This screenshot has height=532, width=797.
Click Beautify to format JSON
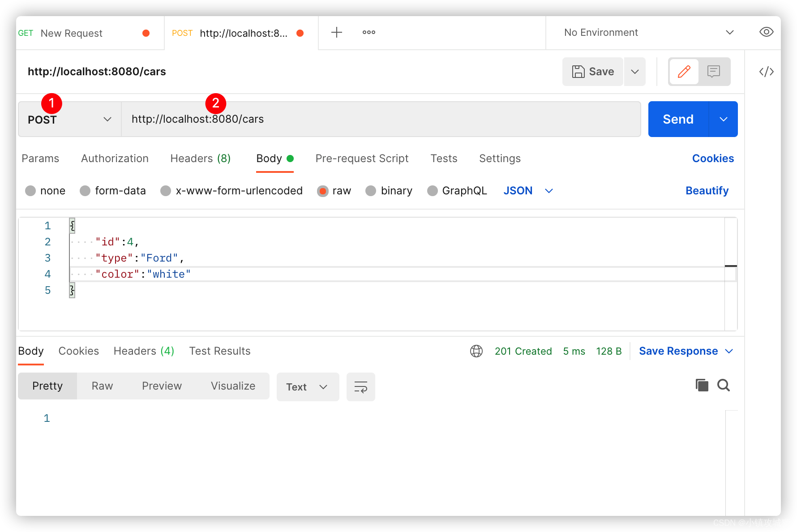pos(707,191)
